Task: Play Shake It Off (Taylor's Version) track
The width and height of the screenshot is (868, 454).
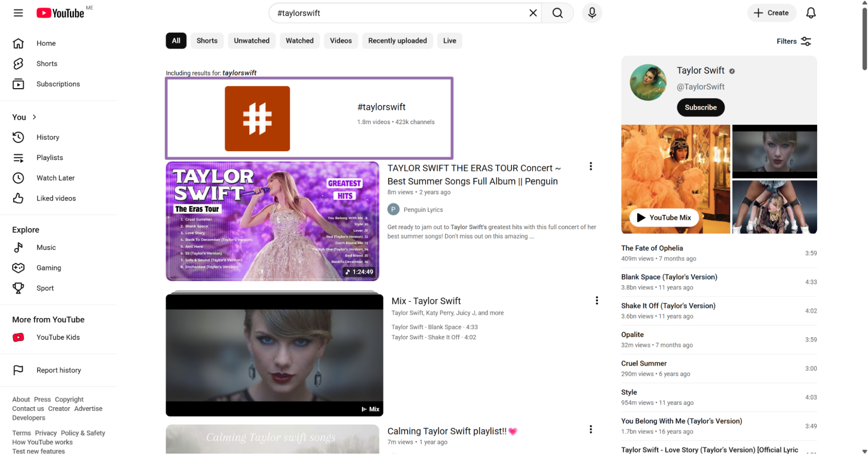Action: [x=719, y=311]
